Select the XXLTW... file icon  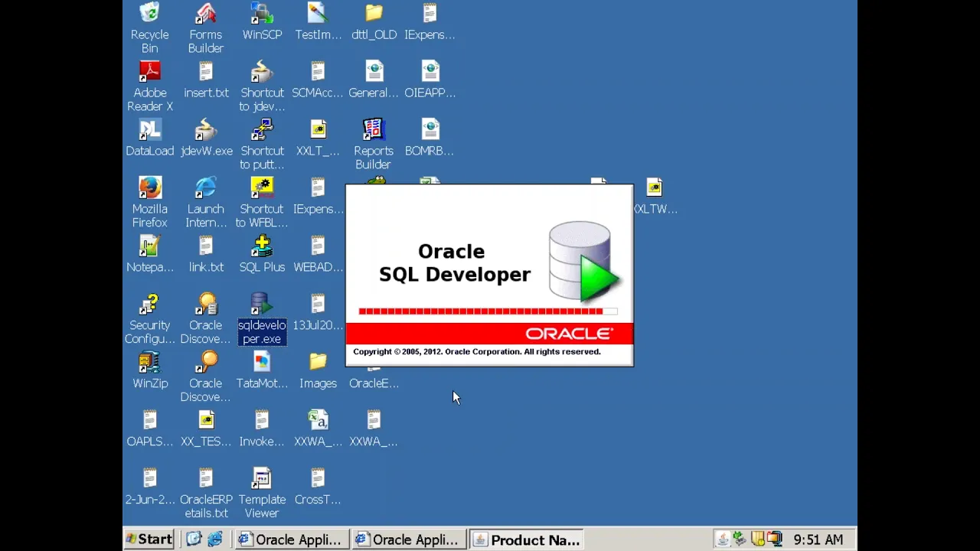pos(655,196)
